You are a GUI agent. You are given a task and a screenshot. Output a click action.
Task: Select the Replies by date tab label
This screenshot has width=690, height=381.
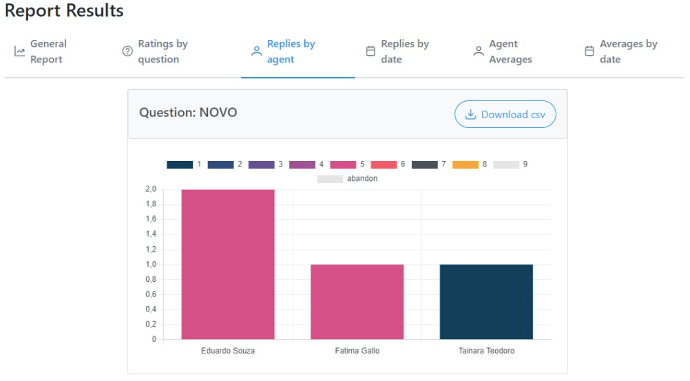[405, 51]
